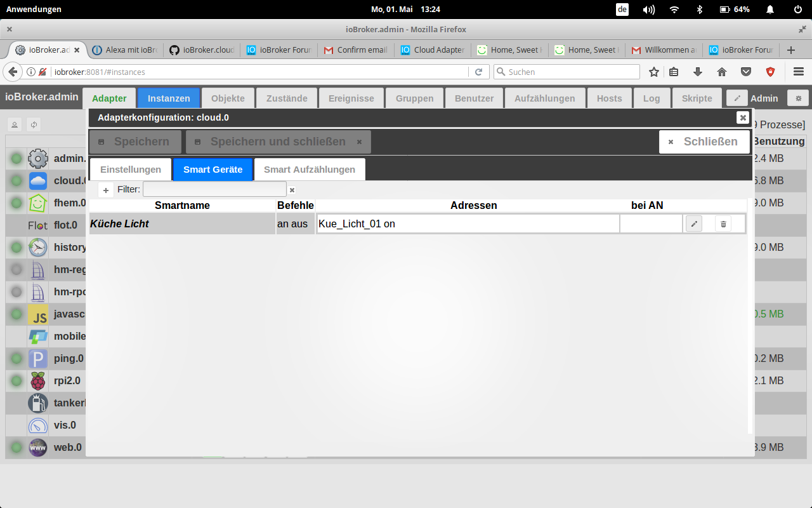Click the Schließen button
This screenshot has width=812, height=508.
[x=704, y=142]
